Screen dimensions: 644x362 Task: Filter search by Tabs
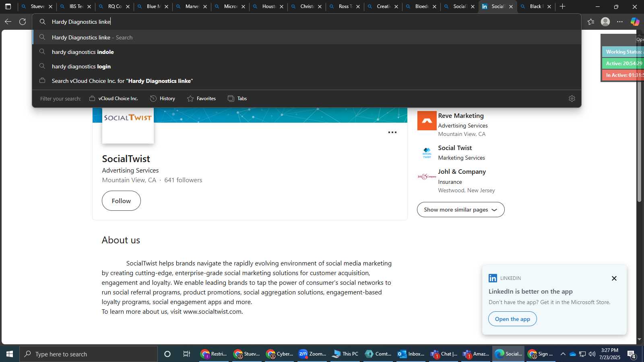click(237, 99)
